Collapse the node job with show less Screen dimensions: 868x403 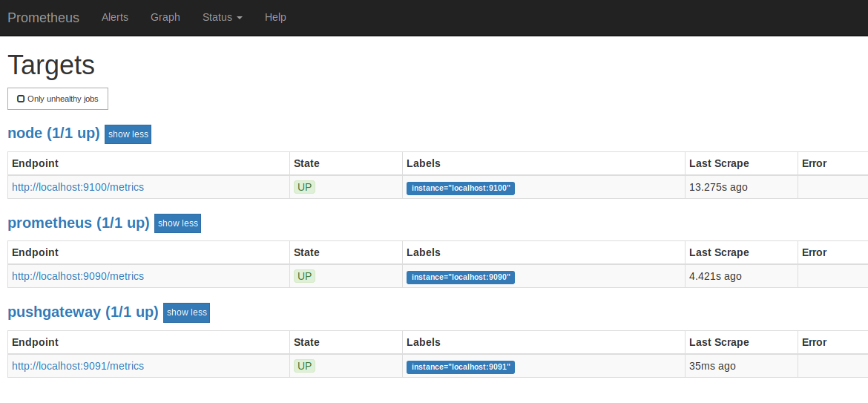tap(128, 134)
